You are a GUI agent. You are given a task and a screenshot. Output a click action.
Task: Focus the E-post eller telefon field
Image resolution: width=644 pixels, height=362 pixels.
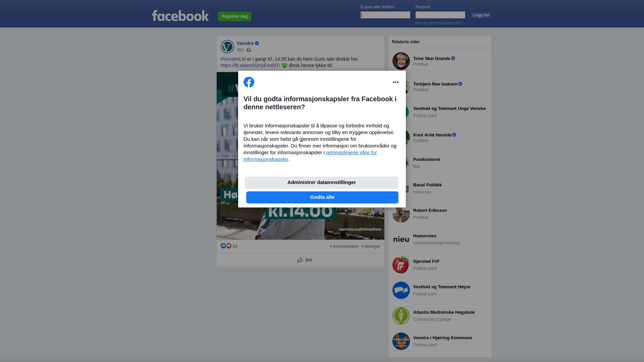(385, 15)
